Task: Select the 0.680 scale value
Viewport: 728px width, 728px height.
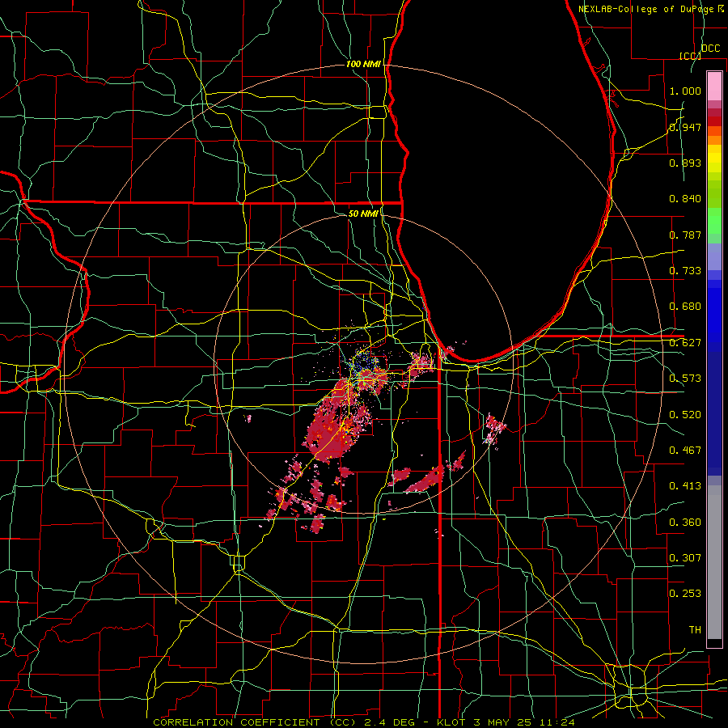Action: pos(685,307)
